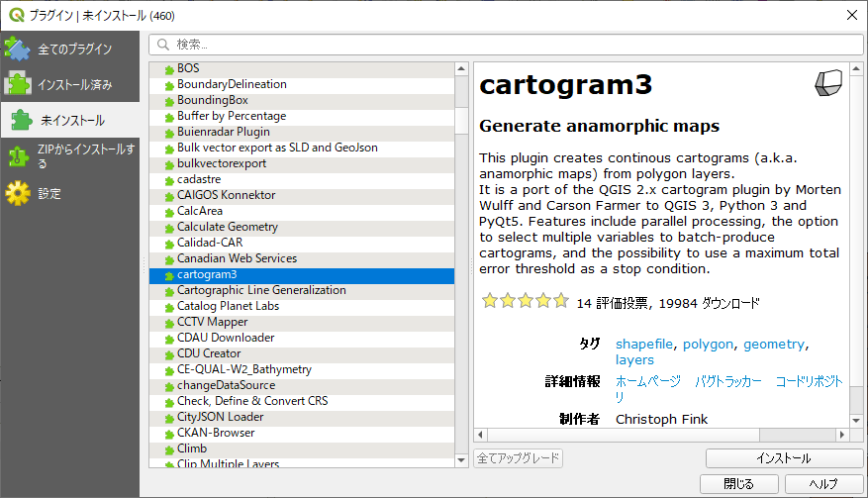Click the magnifier icon in search box
Image resolution: width=868 pixels, height=498 pixels.
point(162,45)
